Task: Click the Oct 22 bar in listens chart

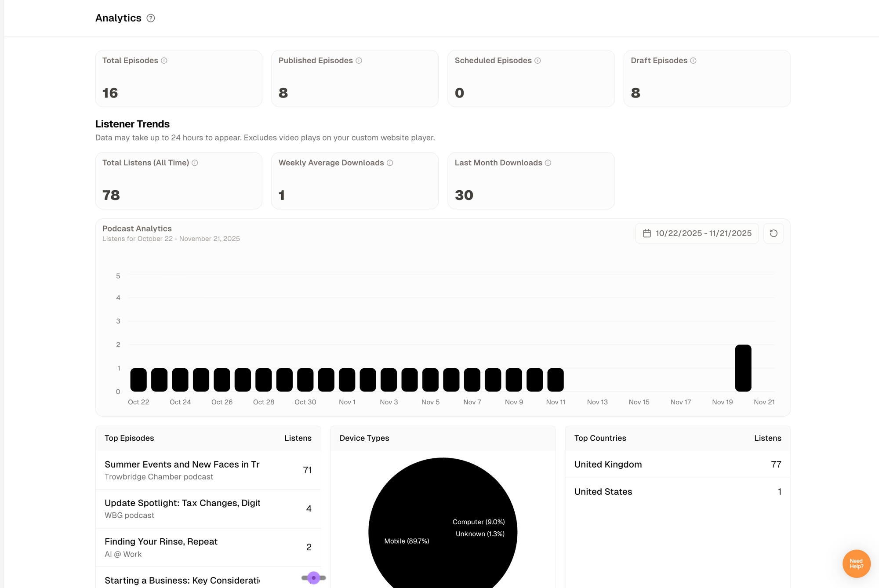Action: coord(138,380)
